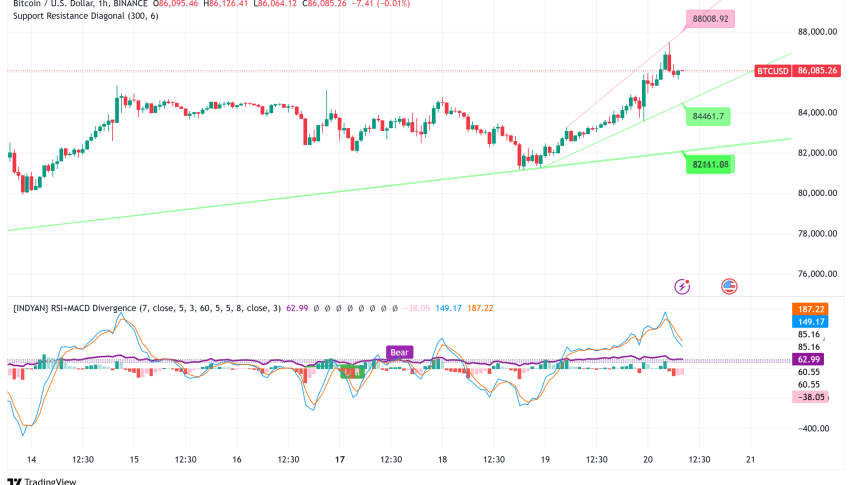
Task: Click the purple 62.99 RSI value tag
Action: point(809,359)
